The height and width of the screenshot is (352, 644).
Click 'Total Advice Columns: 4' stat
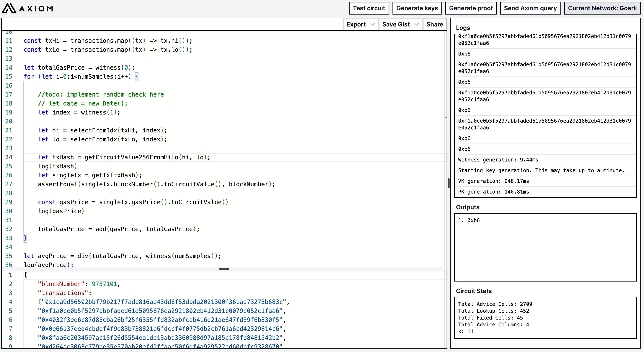point(494,324)
